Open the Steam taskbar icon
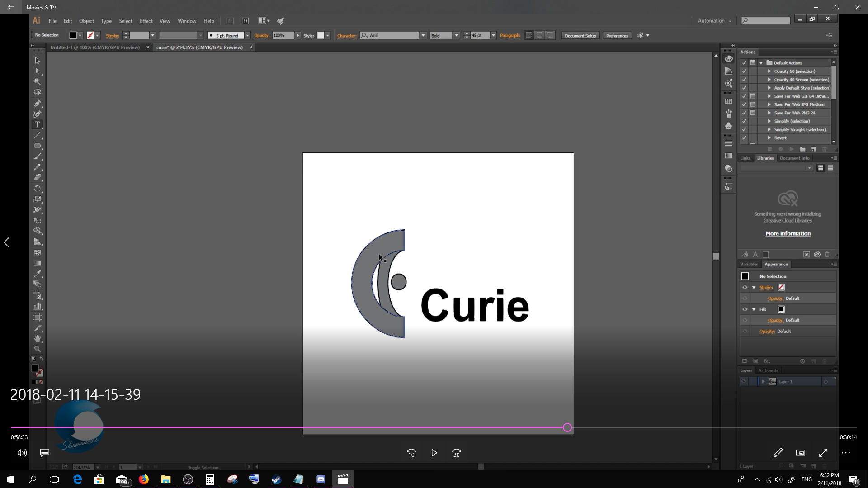The width and height of the screenshot is (868, 488). (277, 479)
